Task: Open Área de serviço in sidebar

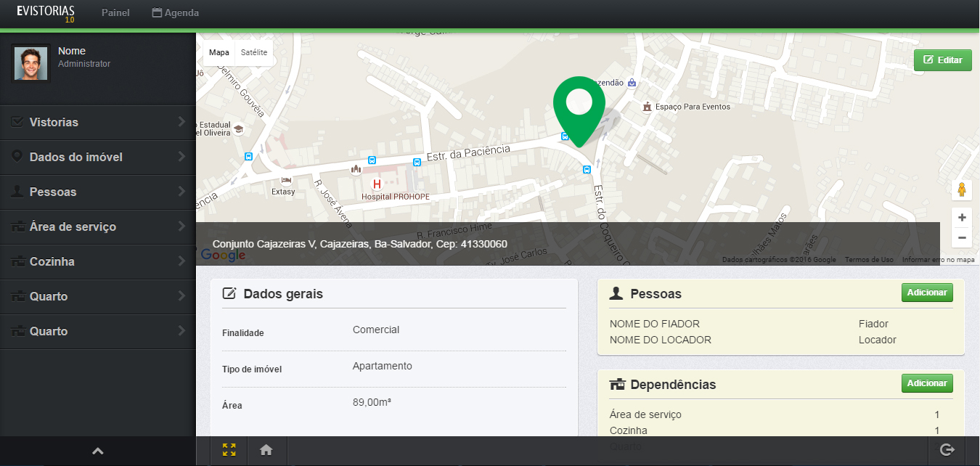Action: (x=98, y=226)
